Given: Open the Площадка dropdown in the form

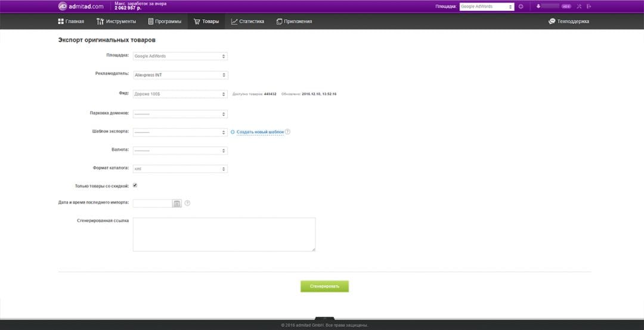Looking at the screenshot, I should click(180, 56).
